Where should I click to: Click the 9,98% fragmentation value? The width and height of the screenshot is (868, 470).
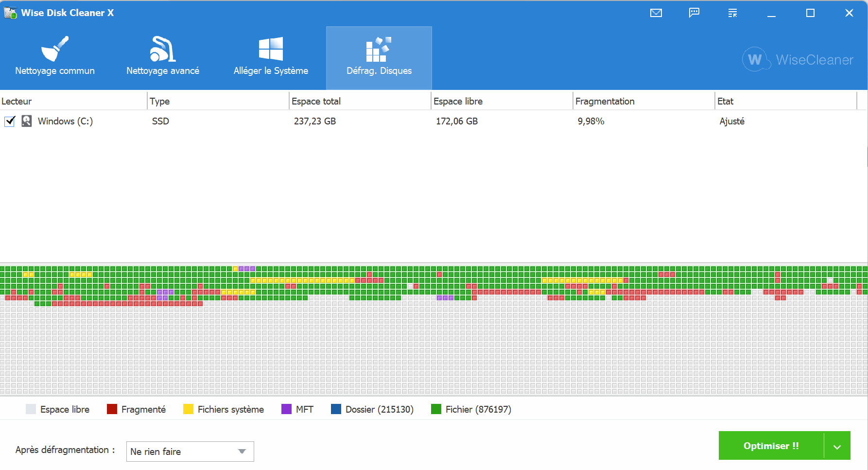[591, 121]
